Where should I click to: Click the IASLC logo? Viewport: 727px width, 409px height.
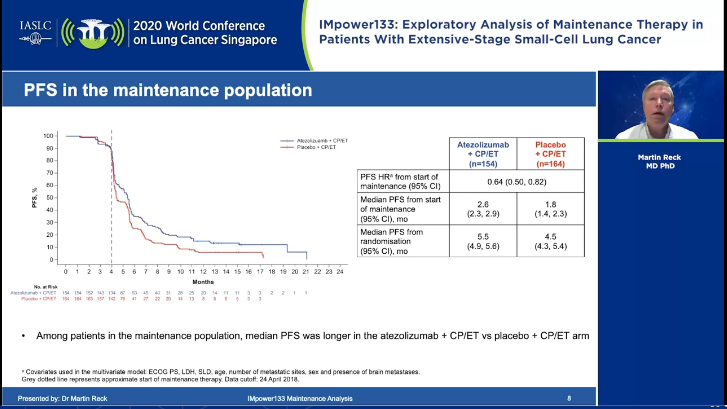click(35, 32)
